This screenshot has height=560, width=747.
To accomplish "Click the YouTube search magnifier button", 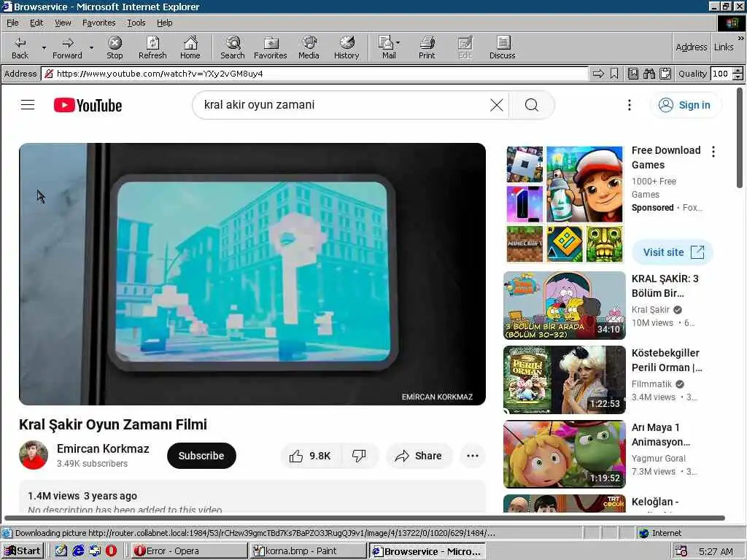I will click(x=532, y=105).
